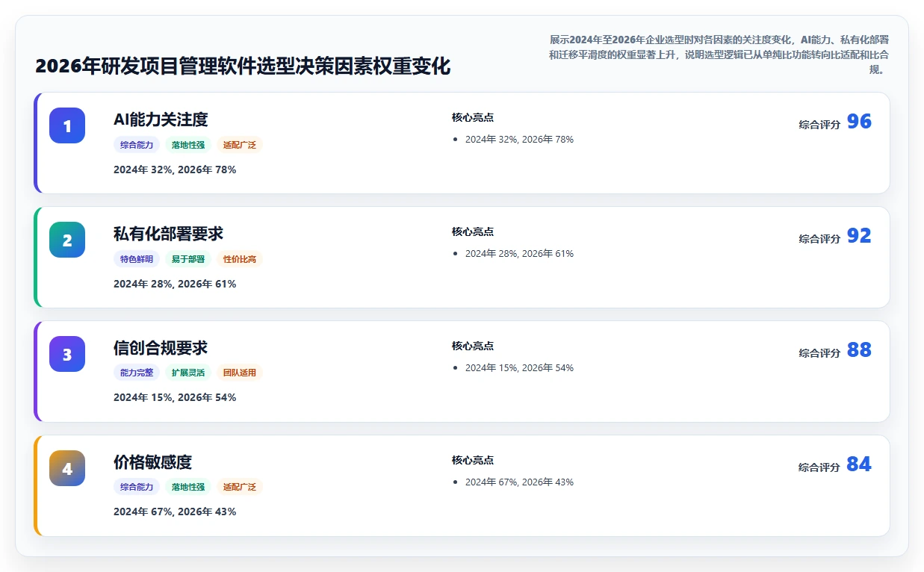Click the '性价比高' tag
924x572 pixels.
tap(240, 259)
